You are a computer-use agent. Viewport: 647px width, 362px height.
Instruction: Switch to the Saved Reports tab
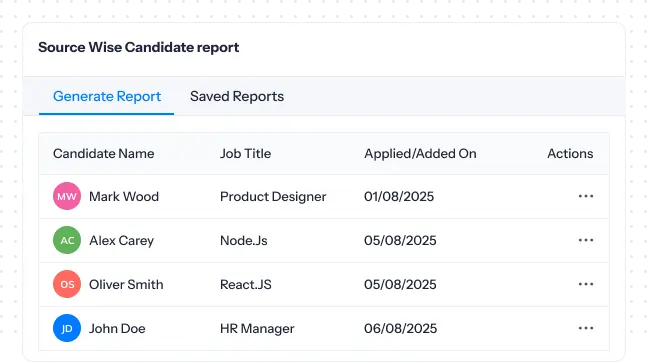(237, 96)
